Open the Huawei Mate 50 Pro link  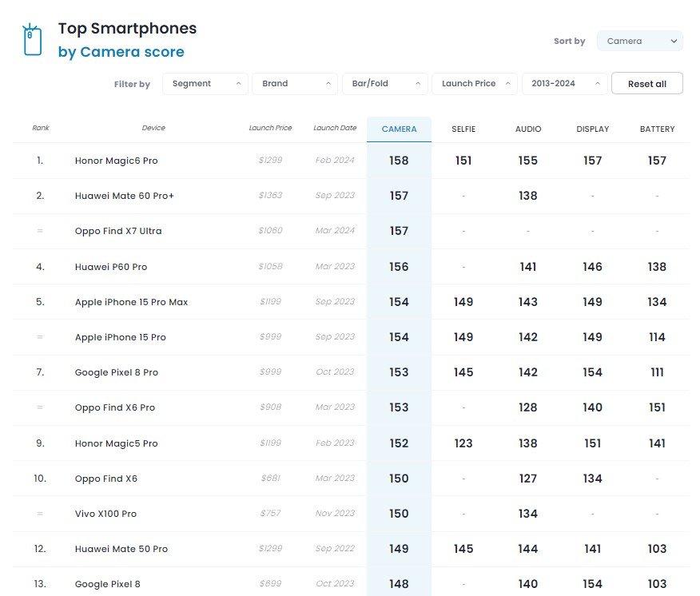(121, 549)
